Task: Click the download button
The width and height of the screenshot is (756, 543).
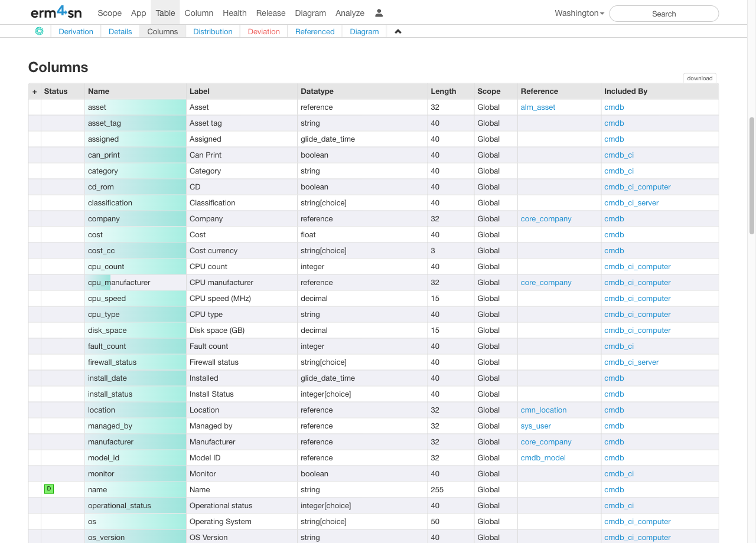Action: pyautogui.click(x=700, y=78)
